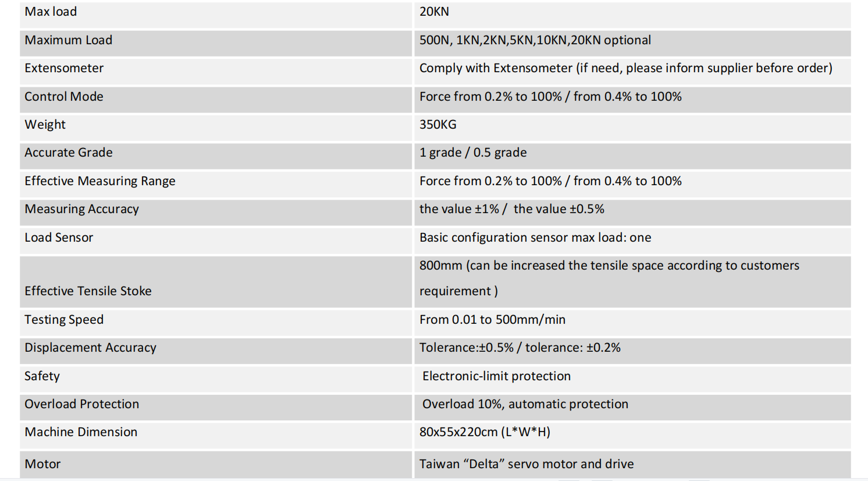Select the Maximum Load label cell
The image size is (868, 481).
click(216, 43)
